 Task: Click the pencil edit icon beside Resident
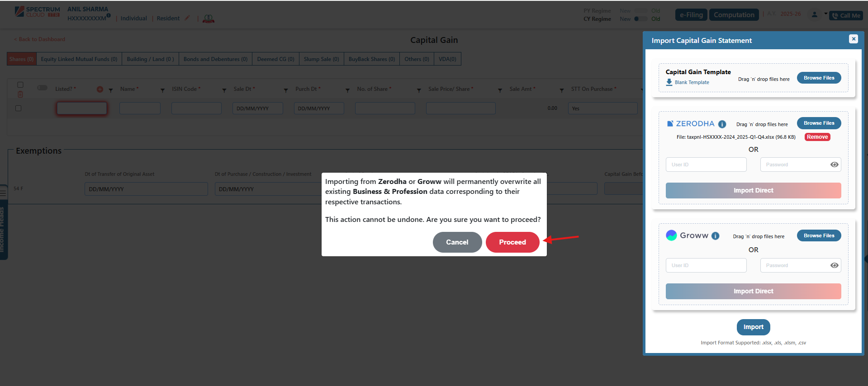(187, 18)
